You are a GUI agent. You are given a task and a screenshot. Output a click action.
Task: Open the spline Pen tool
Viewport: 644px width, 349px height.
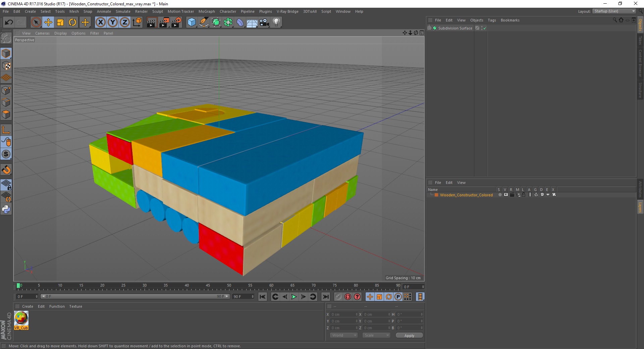tap(204, 22)
